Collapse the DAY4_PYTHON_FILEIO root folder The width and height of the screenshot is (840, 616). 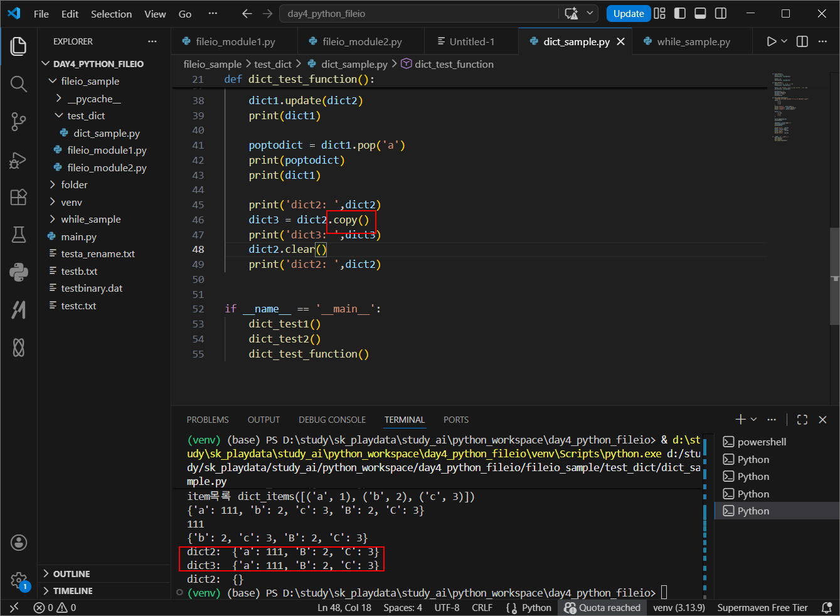click(x=46, y=64)
